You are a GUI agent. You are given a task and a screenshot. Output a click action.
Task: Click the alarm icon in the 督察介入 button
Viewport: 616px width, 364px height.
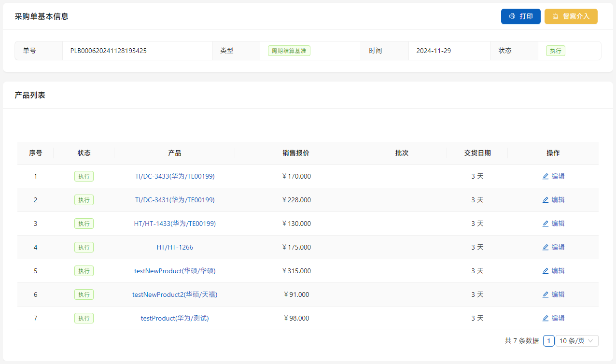tap(556, 16)
